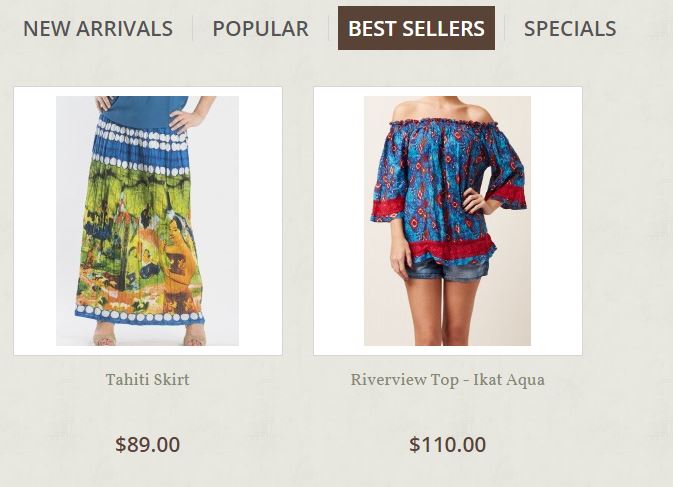Open the Popular tab

pos(261,28)
